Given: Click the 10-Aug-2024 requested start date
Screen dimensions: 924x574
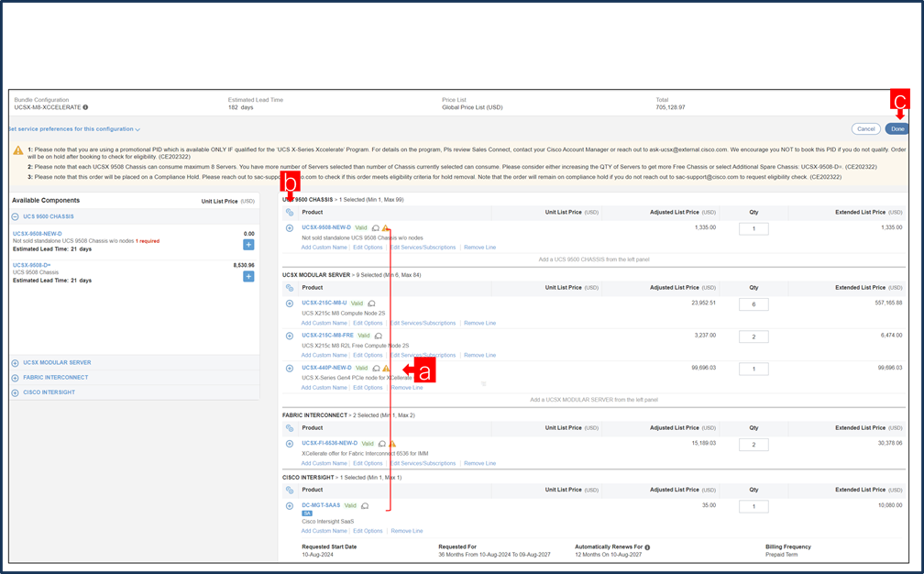Looking at the screenshot, I should pos(317,555).
